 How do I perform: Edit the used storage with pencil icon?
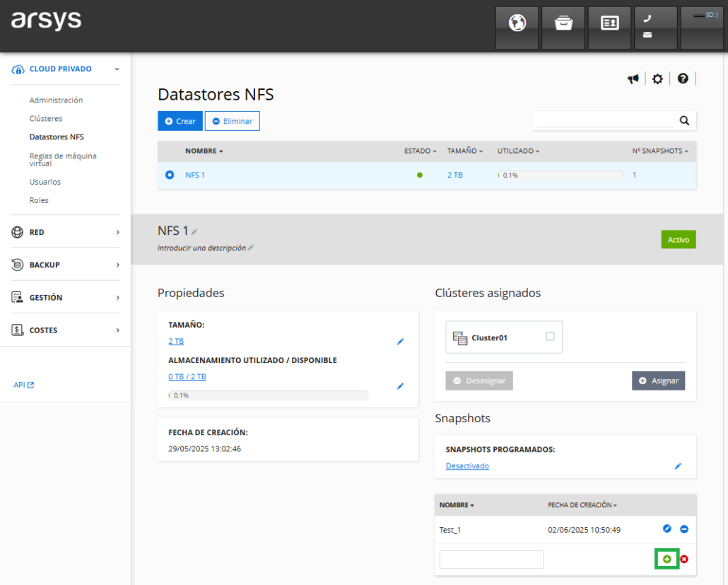click(x=400, y=386)
